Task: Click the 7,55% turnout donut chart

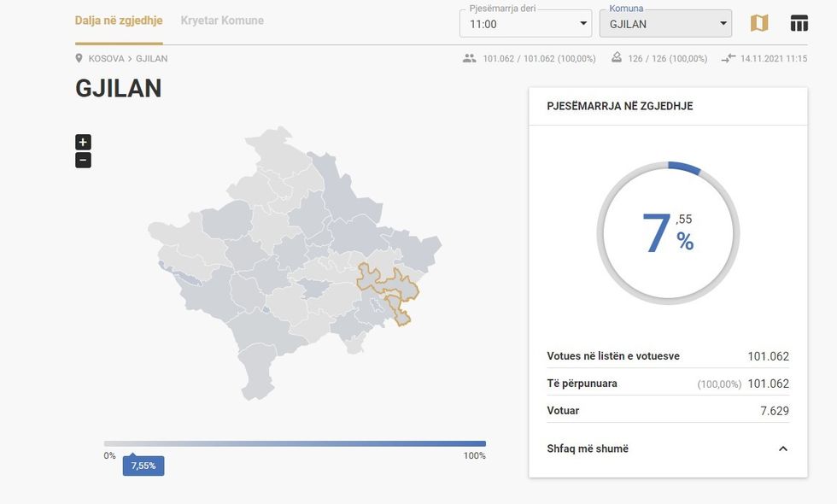Action: click(x=668, y=232)
